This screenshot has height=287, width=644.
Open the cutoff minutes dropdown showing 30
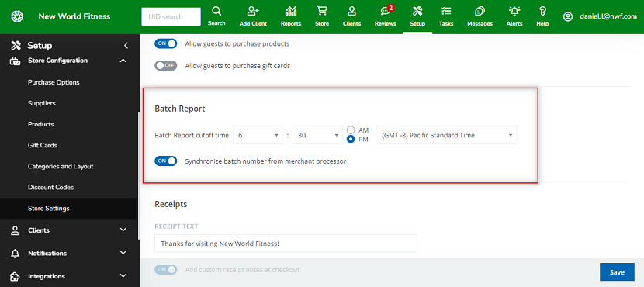click(317, 135)
